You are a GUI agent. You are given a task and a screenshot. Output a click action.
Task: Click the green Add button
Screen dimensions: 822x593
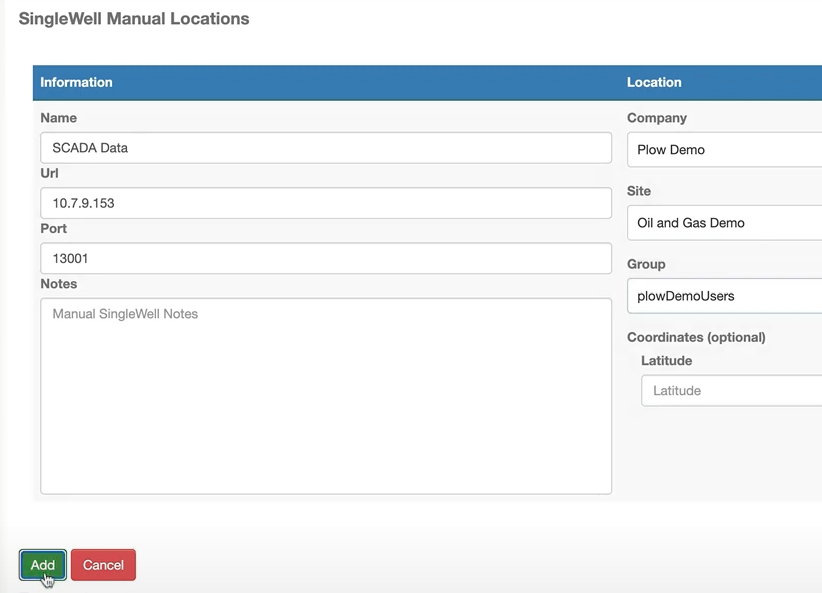[42, 565]
